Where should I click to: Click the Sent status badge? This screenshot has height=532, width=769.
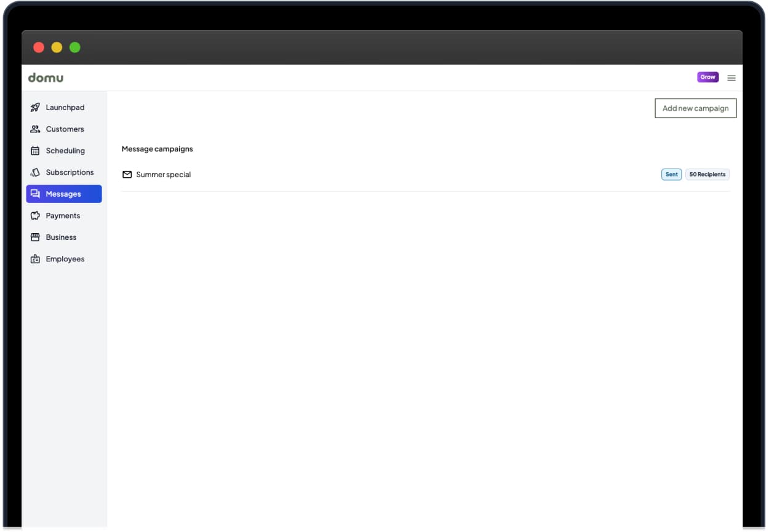pos(671,174)
